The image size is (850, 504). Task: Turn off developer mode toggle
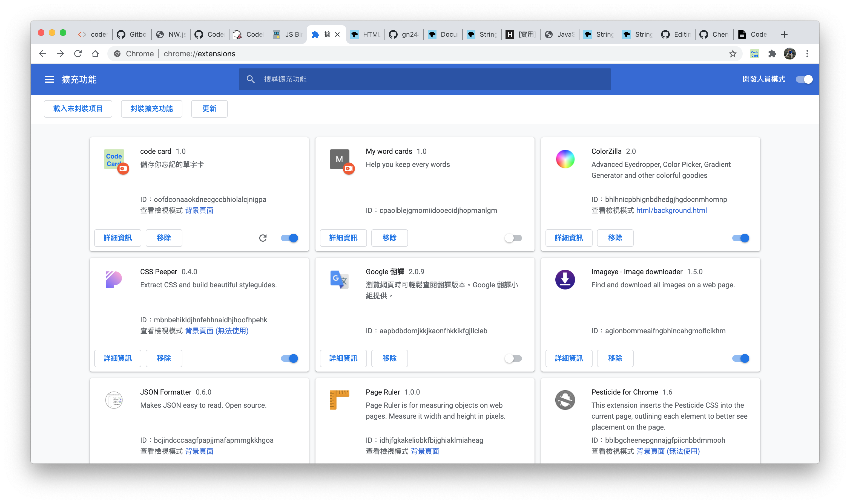pyautogui.click(x=804, y=79)
